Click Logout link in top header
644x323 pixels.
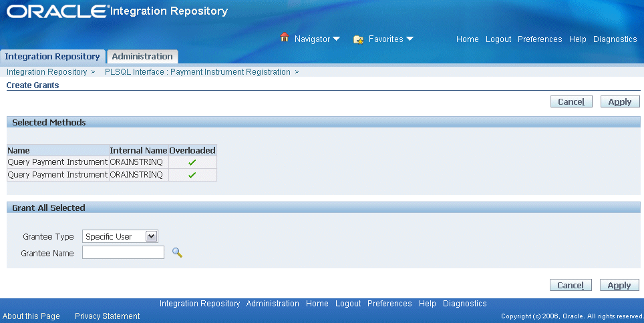(x=498, y=39)
